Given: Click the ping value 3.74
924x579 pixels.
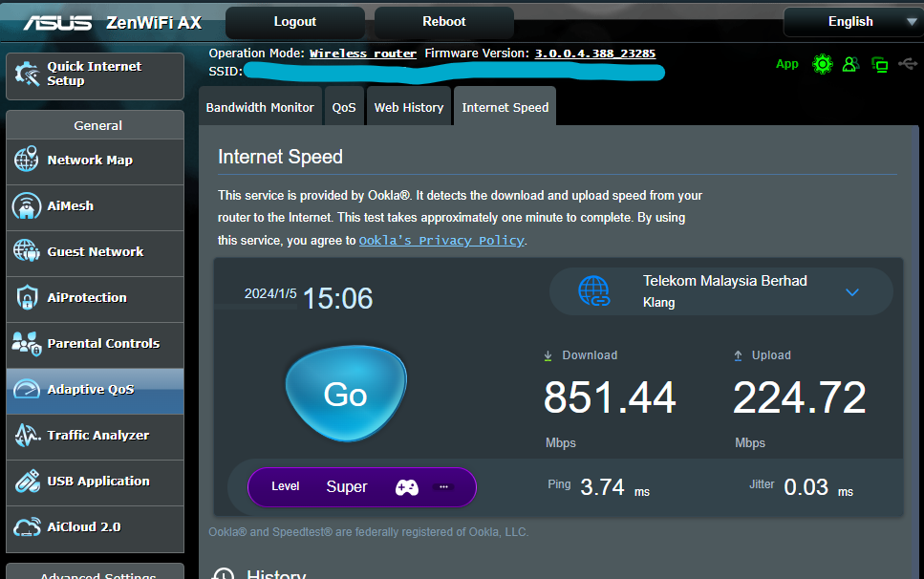Looking at the screenshot, I should [602, 487].
